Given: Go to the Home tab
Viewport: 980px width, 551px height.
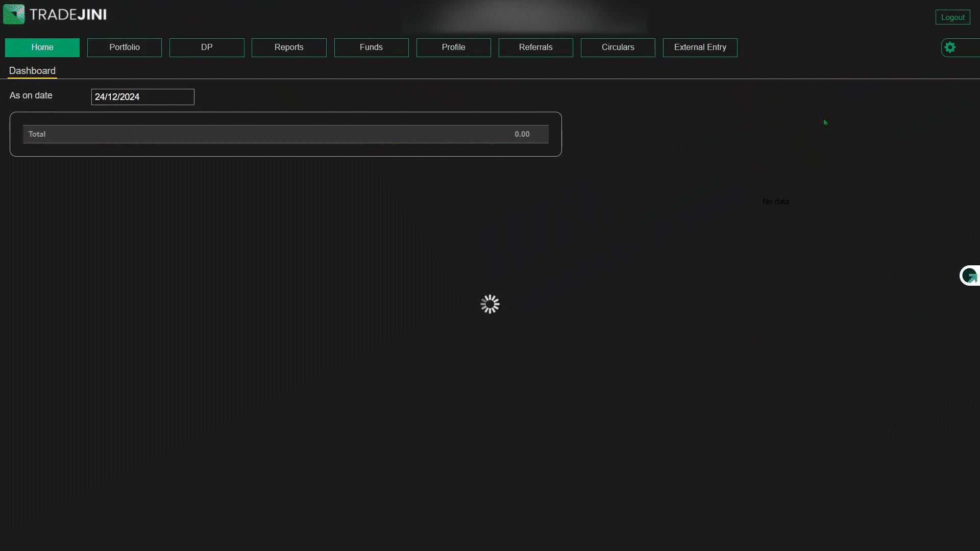Looking at the screenshot, I should 42,47.
